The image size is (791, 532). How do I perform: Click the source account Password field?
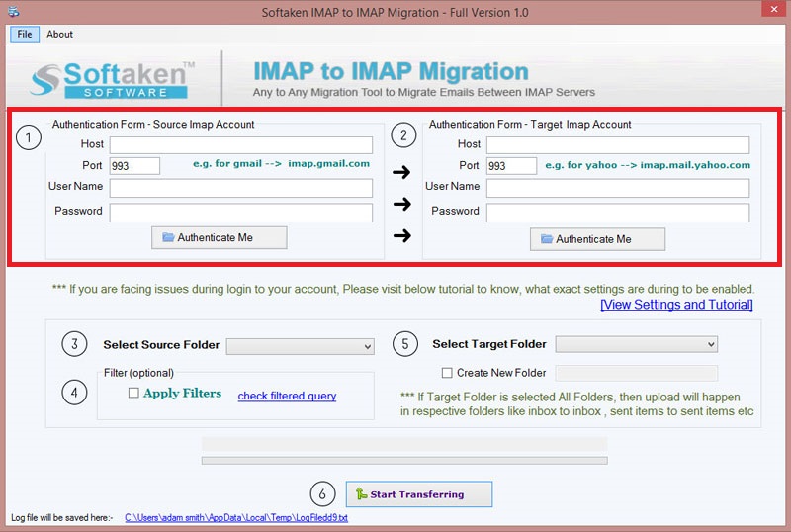pyautogui.click(x=241, y=213)
